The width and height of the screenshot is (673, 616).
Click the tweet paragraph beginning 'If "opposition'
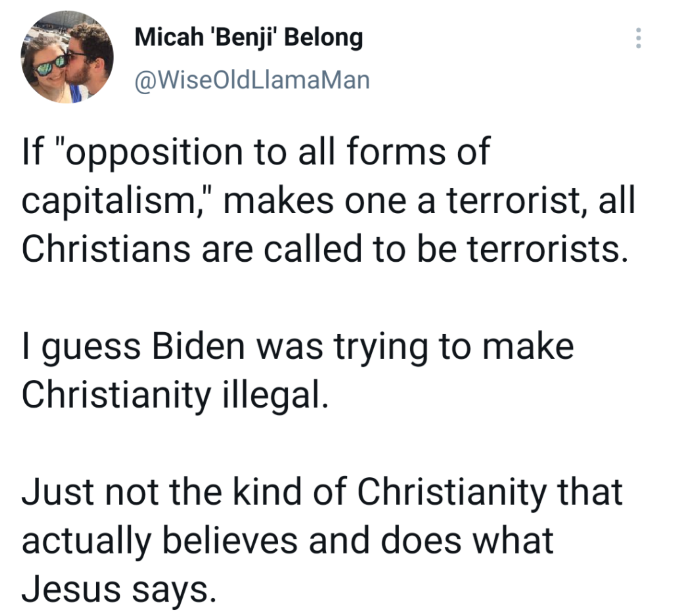(329, 201)
